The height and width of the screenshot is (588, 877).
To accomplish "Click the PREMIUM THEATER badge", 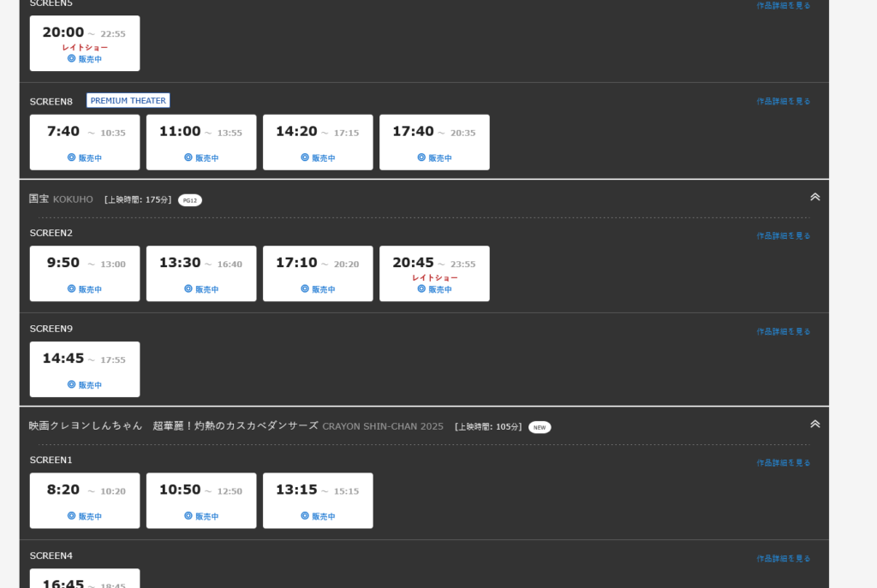I will point(128,100).
